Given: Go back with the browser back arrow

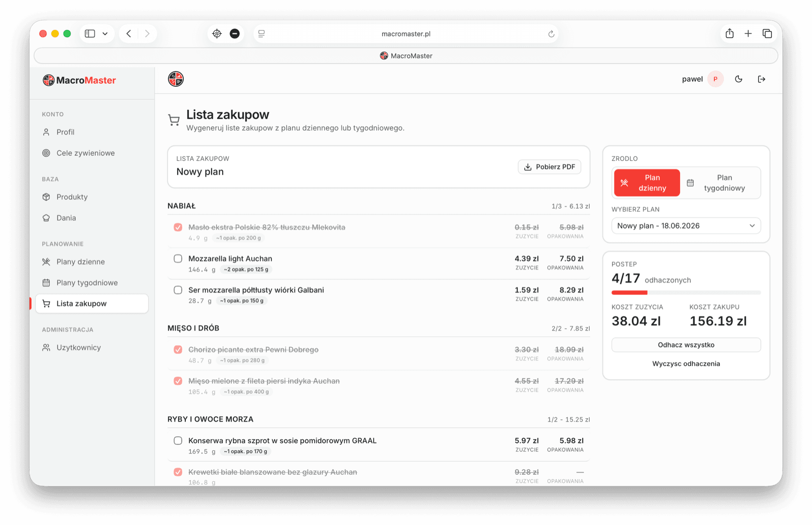Looking at the screenshot, I should [129, 34].
